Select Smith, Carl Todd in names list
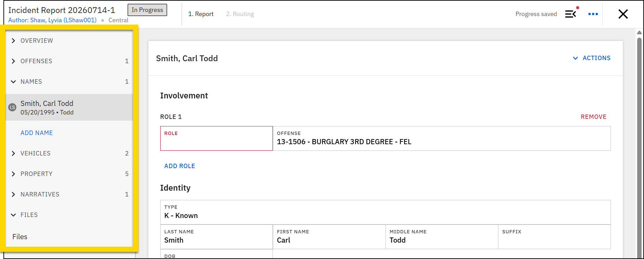644x259 pixels. [x=69, y=107]
